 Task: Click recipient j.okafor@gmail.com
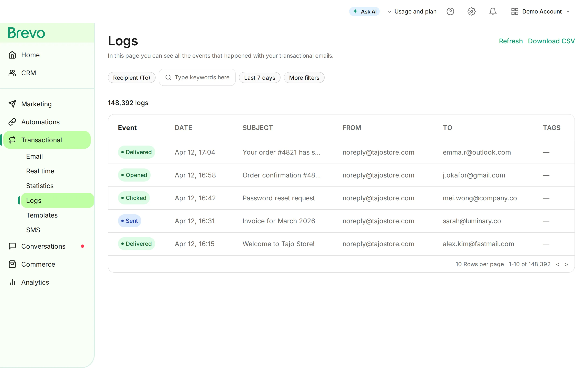click(474, 175)
